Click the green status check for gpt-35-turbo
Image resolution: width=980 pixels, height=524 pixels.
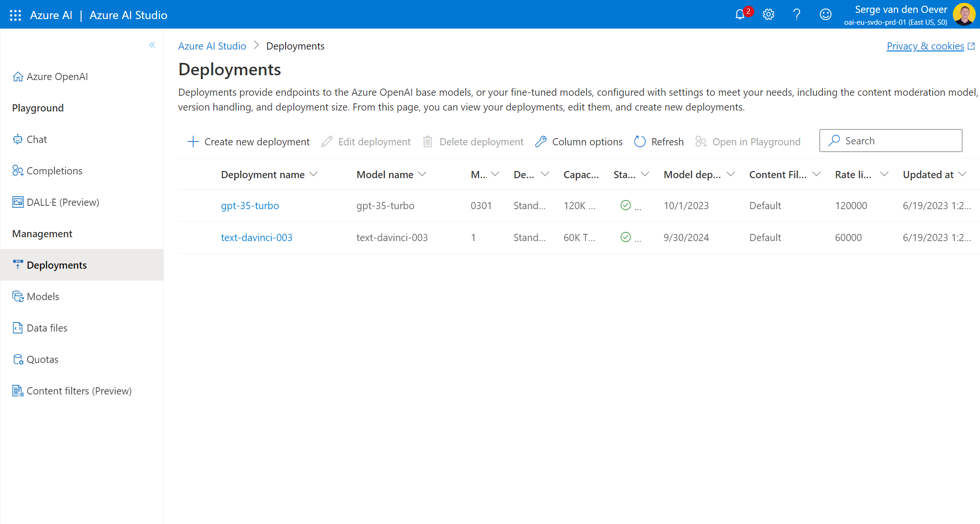click(x=626, y=205)
